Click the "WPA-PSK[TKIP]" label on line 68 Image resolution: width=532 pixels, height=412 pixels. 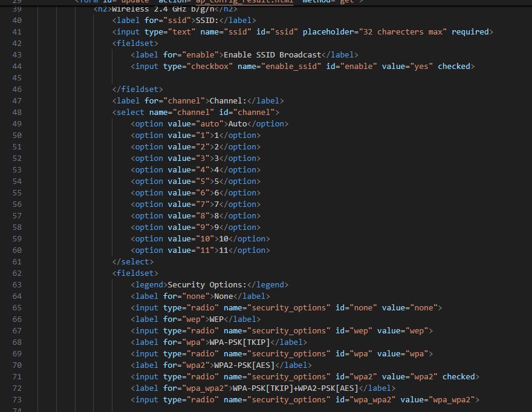click(239, 342)
